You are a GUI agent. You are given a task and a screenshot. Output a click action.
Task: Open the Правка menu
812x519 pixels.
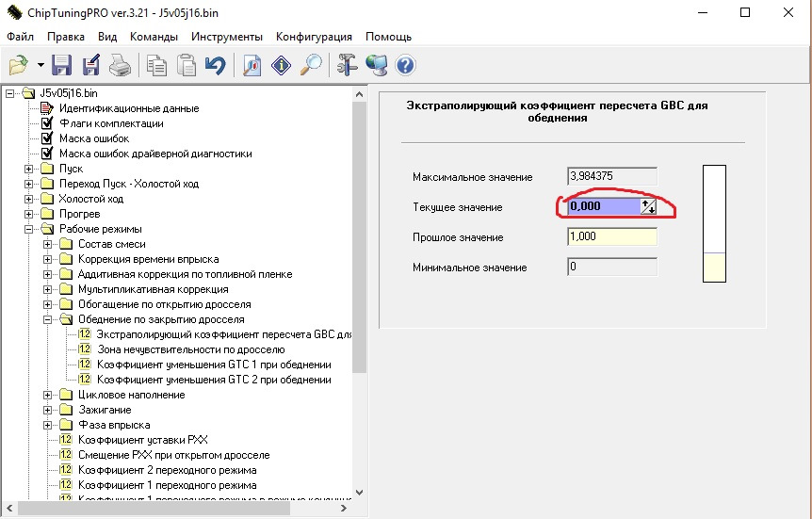pyautogui.click(x=66, y=37)
